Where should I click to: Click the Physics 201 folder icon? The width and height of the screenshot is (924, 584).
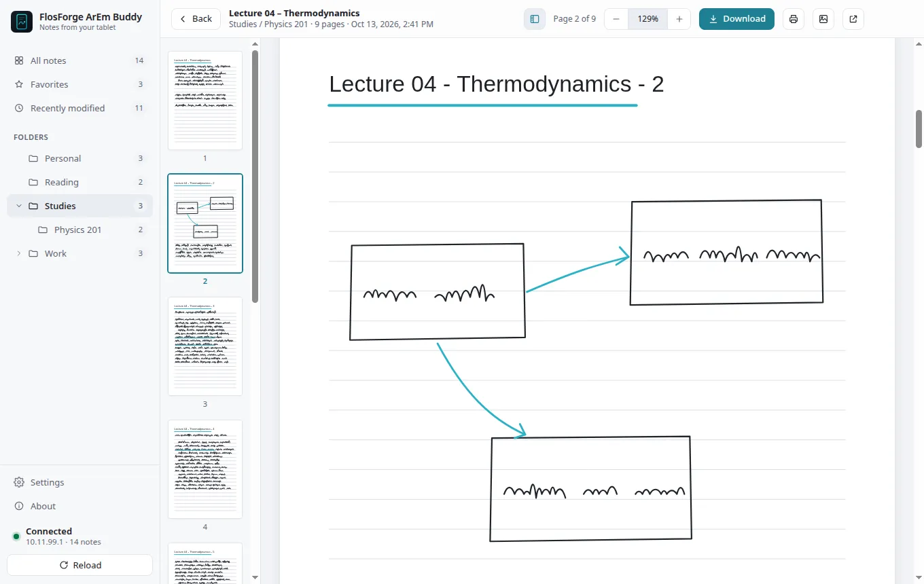43,230
